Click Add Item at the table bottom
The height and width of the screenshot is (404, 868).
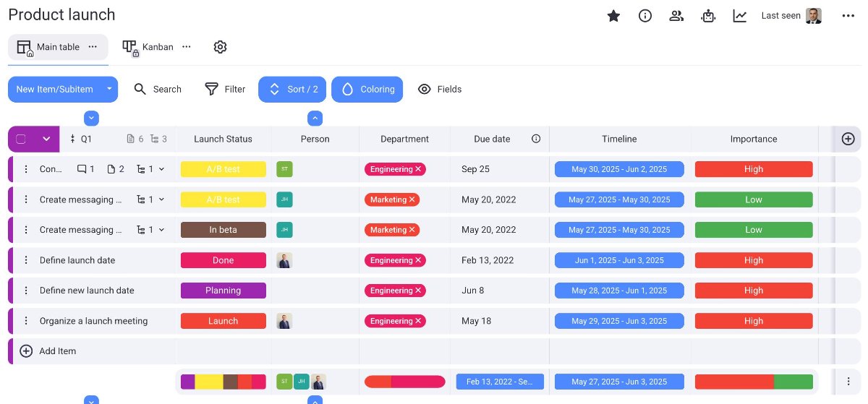tap(57, 351)
